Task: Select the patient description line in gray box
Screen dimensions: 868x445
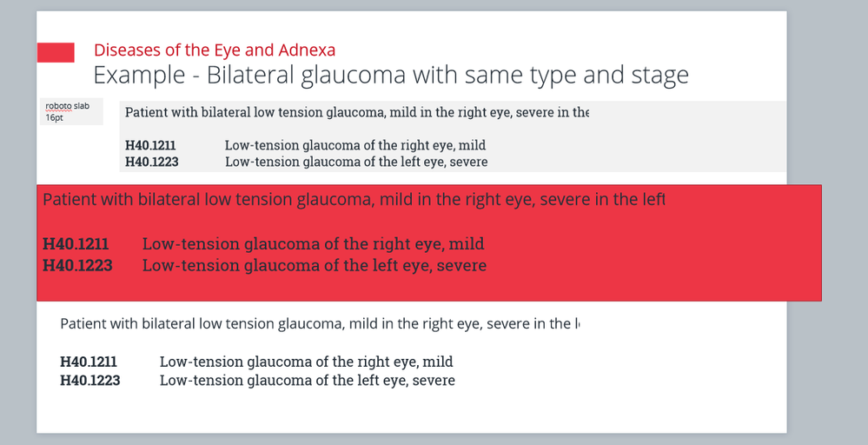Action: (357, 112)
